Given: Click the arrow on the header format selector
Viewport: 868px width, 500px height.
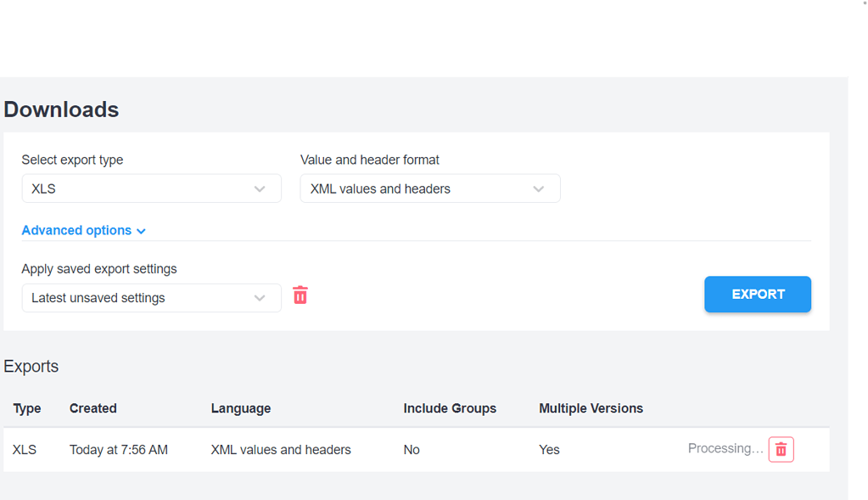Looking at the screenshot, I should point(538,188).
